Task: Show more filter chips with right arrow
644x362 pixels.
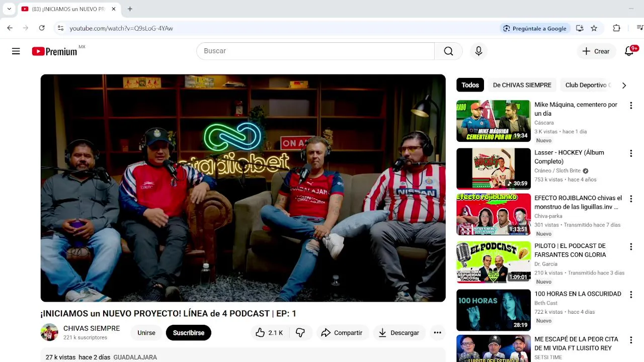Action: click(624, 85)
